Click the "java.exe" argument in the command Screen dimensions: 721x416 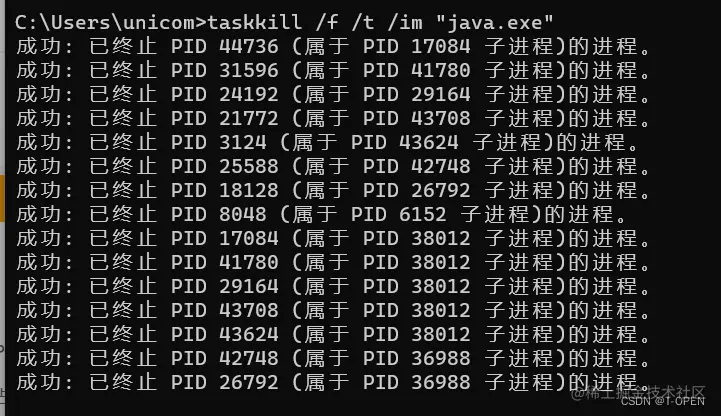coord(494,22)
